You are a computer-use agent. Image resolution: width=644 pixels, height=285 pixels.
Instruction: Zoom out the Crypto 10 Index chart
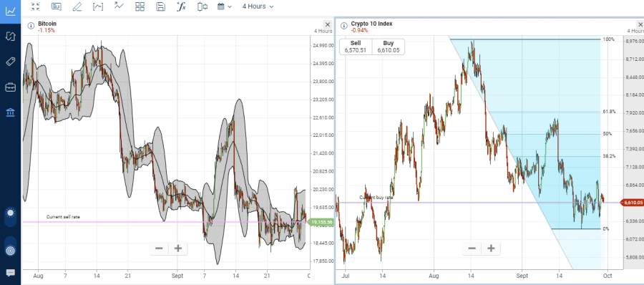(x=472, y=248)
